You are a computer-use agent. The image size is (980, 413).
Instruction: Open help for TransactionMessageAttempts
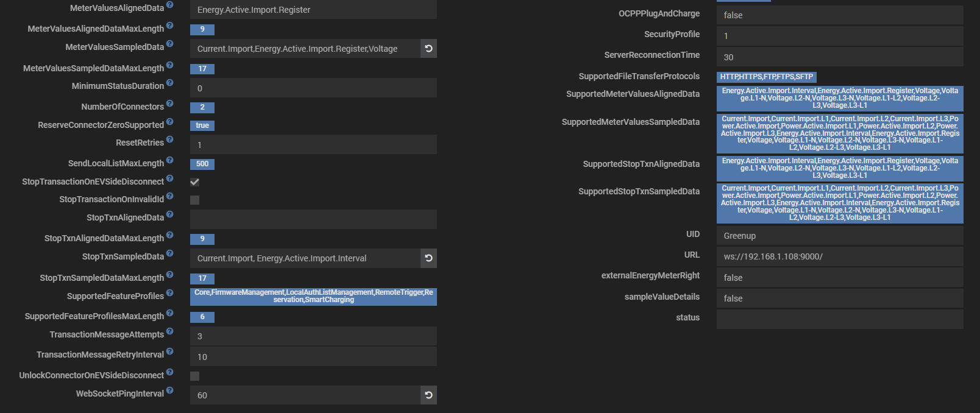coord(170,332)
